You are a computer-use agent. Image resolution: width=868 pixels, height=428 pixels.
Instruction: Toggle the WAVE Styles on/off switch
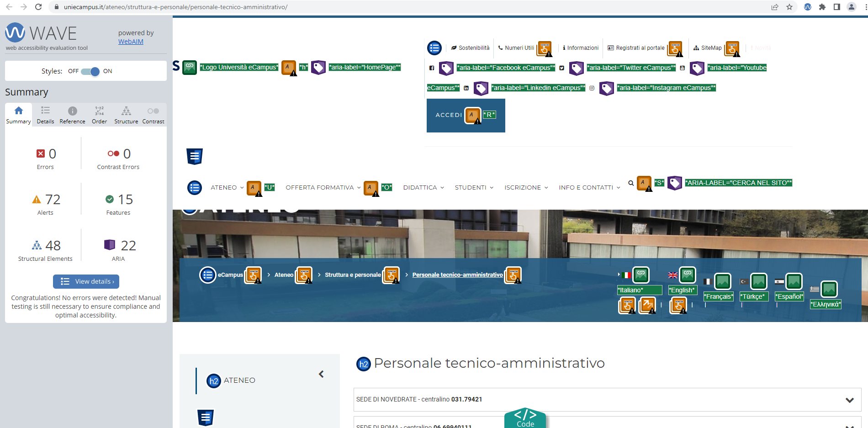click(x=90, y=71)
